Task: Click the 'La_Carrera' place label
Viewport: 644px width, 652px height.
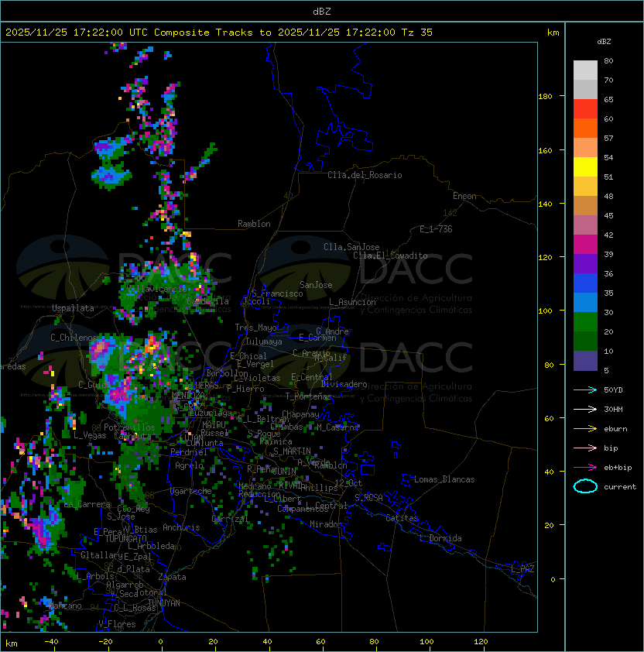Action: click(87, 504)
